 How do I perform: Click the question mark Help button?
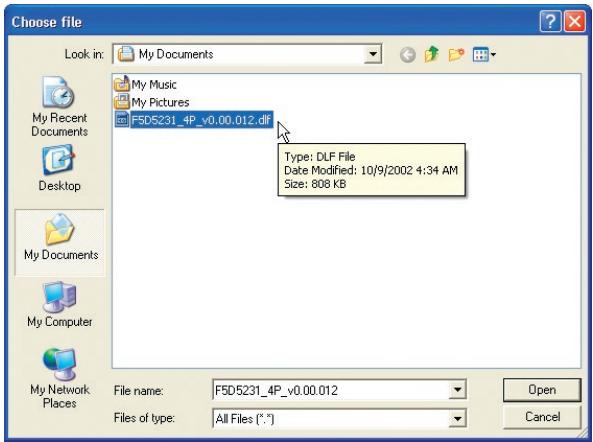click(x=550, y=22)
